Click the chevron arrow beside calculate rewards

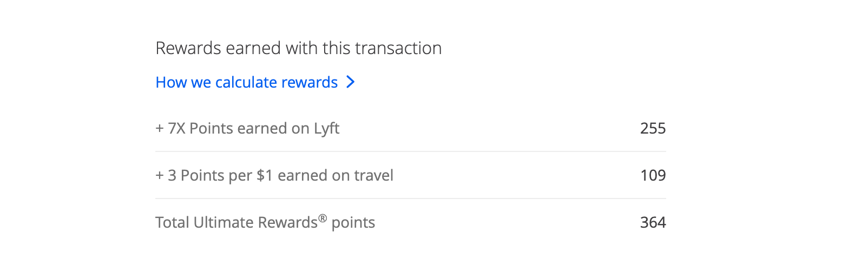(x=351, y=82)
